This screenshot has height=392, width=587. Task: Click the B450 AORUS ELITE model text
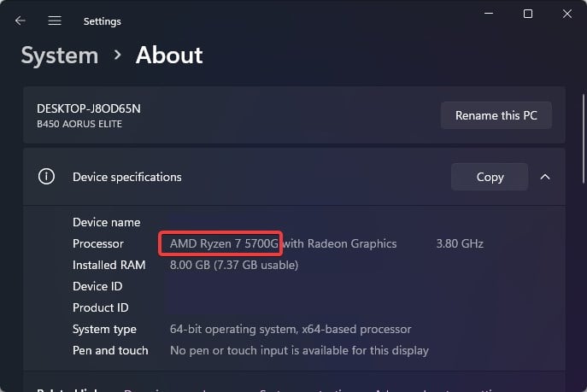coord(79,123)
